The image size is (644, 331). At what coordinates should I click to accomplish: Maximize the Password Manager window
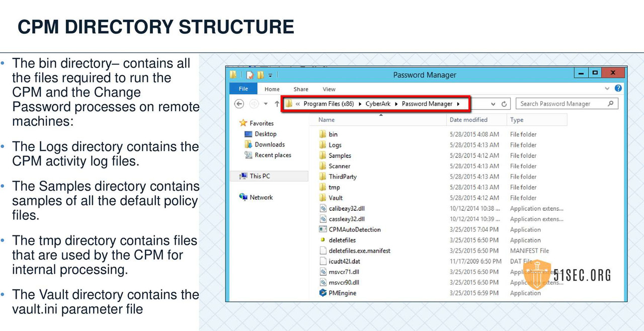click(595, 73)
